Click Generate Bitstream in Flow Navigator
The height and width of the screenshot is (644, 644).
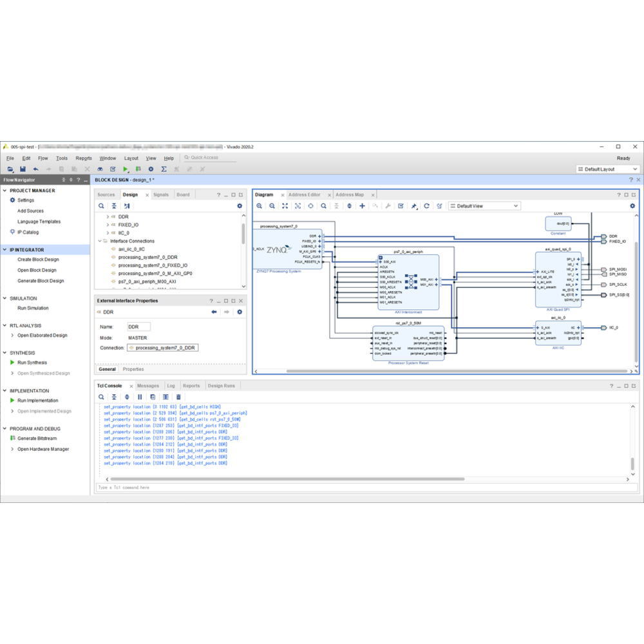(37, 438)
